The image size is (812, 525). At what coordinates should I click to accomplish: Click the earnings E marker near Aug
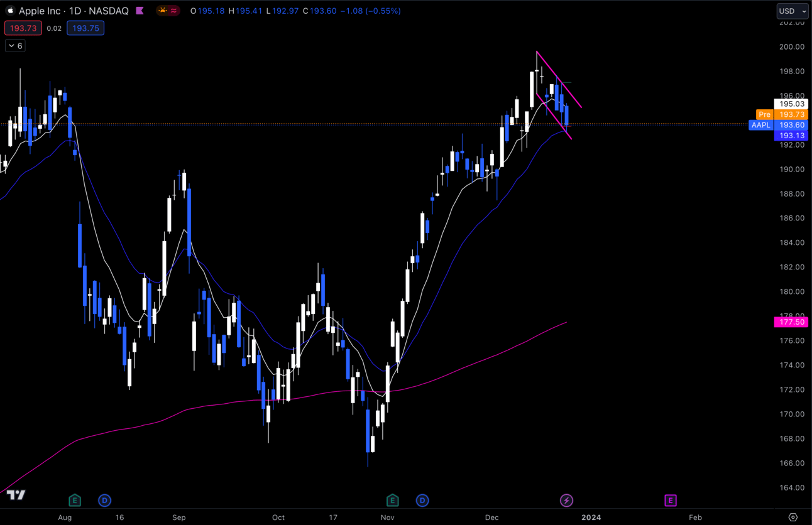click(x=75, y=501)
